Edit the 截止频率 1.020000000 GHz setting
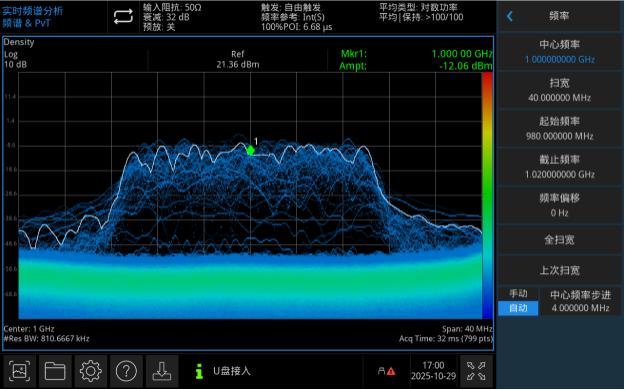Image resolution: width=625 pixels, height=390 pixels. 560,167
